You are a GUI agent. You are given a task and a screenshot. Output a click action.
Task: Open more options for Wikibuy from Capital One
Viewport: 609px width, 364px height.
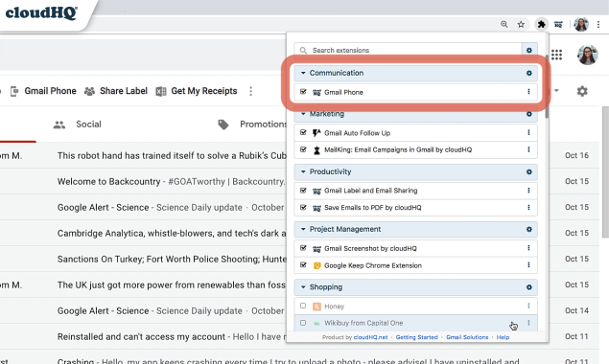click(528, 323)
